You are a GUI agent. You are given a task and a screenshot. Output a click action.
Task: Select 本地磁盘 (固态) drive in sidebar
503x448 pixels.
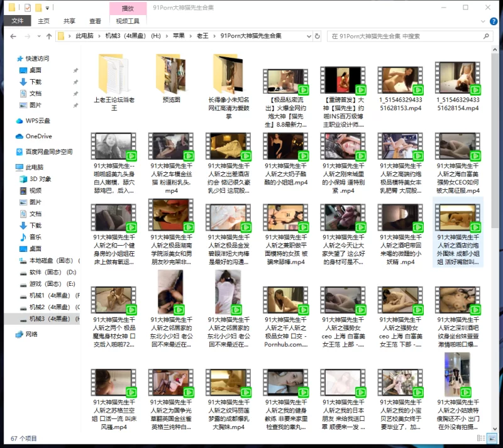(x=50, y=260)
